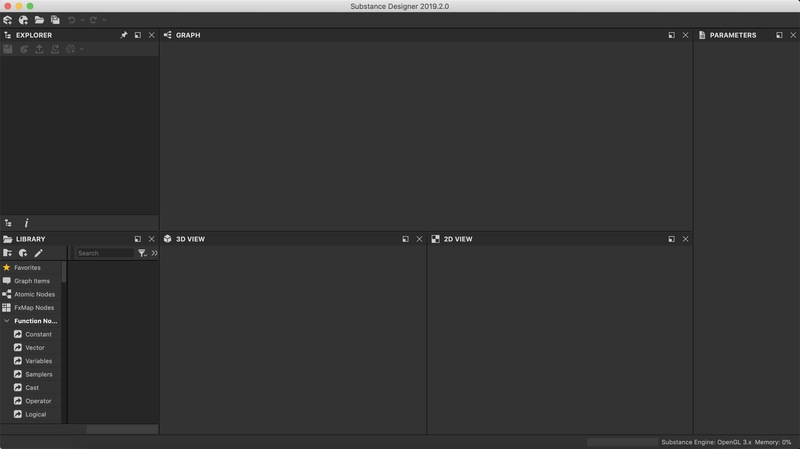Select Favorites in the Library
This screenshot has width=800, height=449.
pos(31,267)
